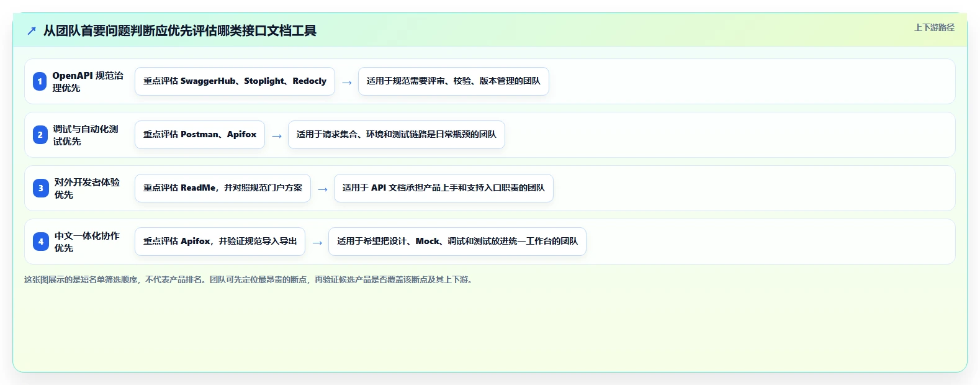This screenshot has width=980, height=385.
Task: Click the number 2 badge
Action: coord(40,135)
